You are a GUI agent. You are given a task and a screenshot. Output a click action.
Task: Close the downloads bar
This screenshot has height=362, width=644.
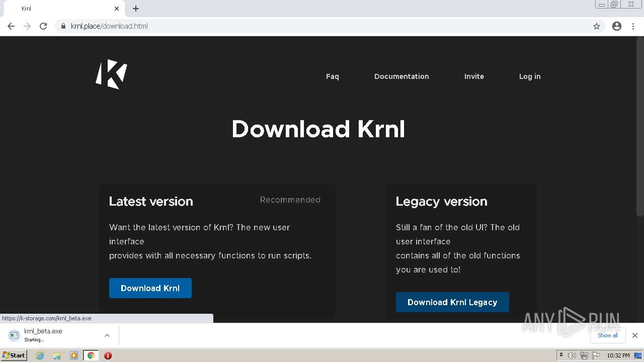(x=635, y=335)
